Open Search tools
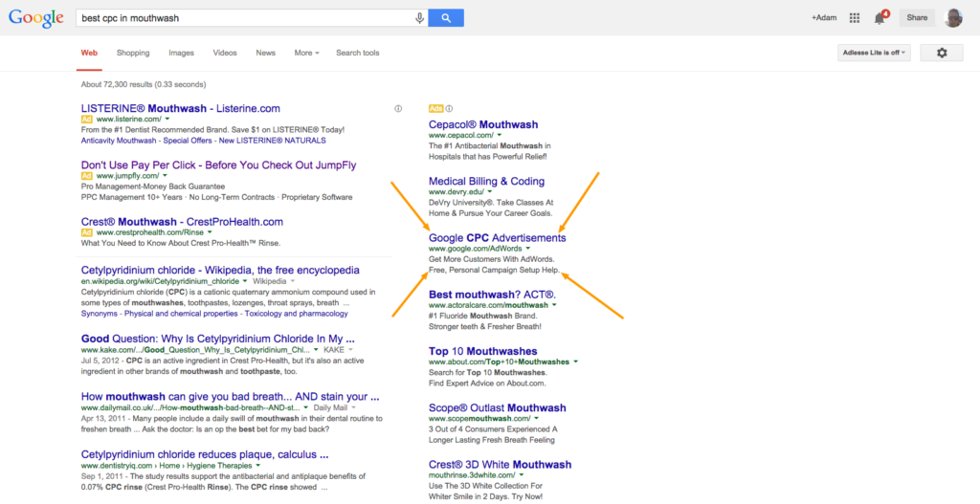Image resolution: width=980 pixels, height=504 pixels. 358,54
